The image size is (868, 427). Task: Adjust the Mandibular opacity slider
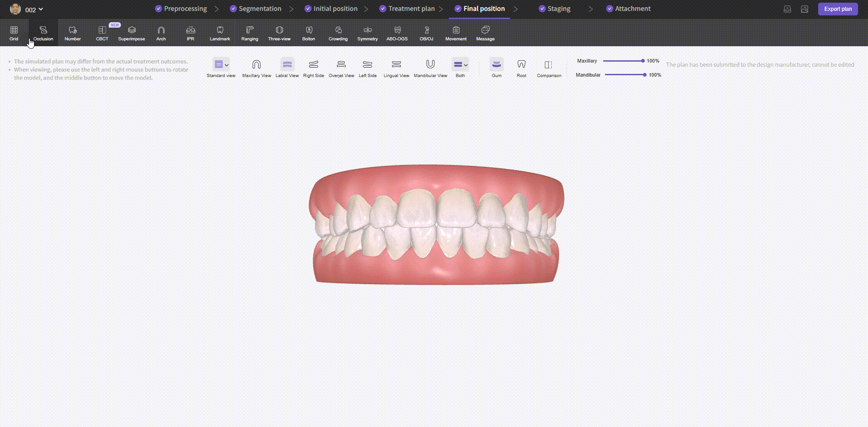625,75
